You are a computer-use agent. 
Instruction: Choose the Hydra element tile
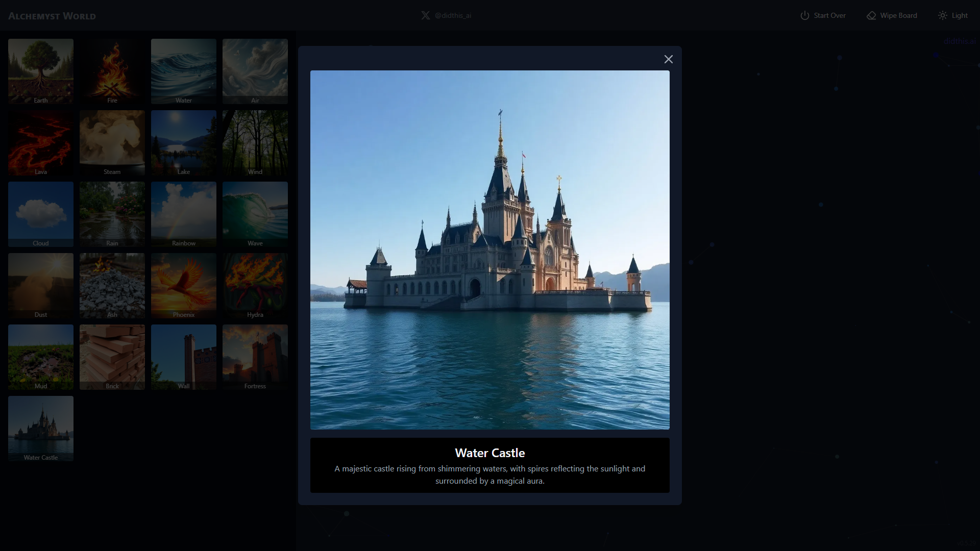(255, 286)
